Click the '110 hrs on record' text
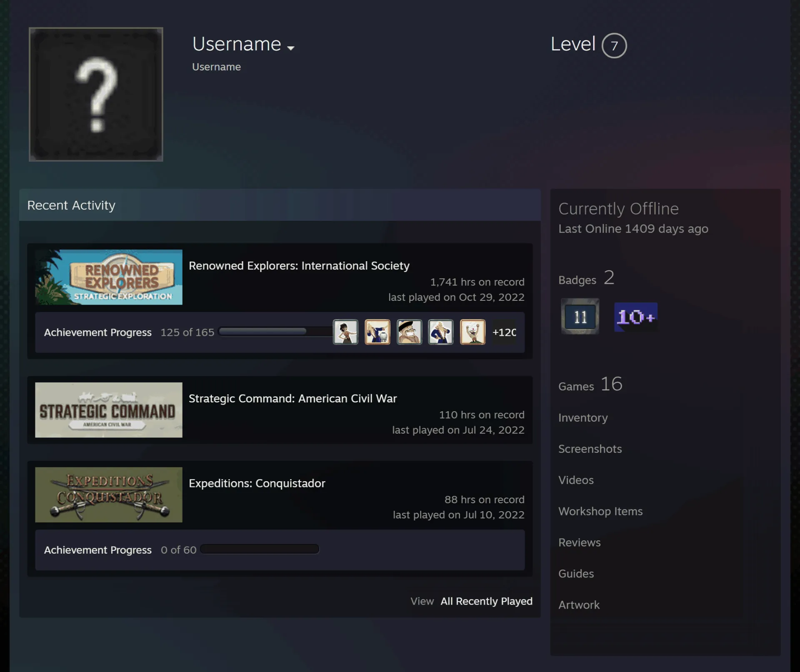Image resolution: width=800 pixels, height=672 pixels. tap(482, 415)
